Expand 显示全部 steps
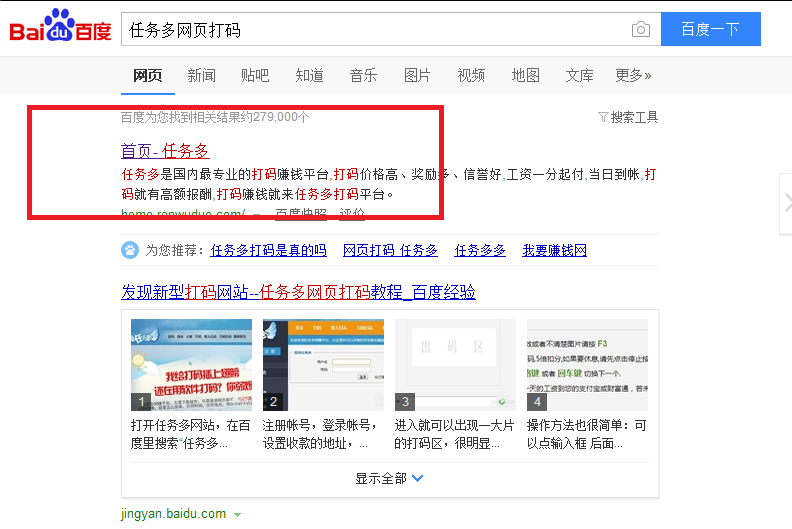 point(389,478)
